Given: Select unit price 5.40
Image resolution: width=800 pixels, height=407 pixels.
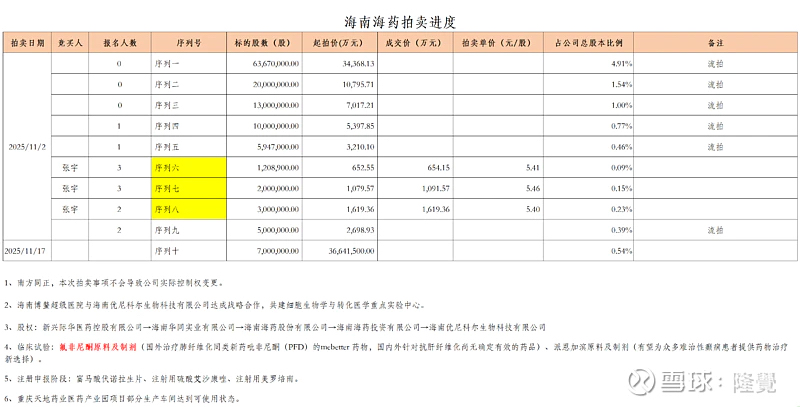Looking at the screenshot, I should [534, 209].
